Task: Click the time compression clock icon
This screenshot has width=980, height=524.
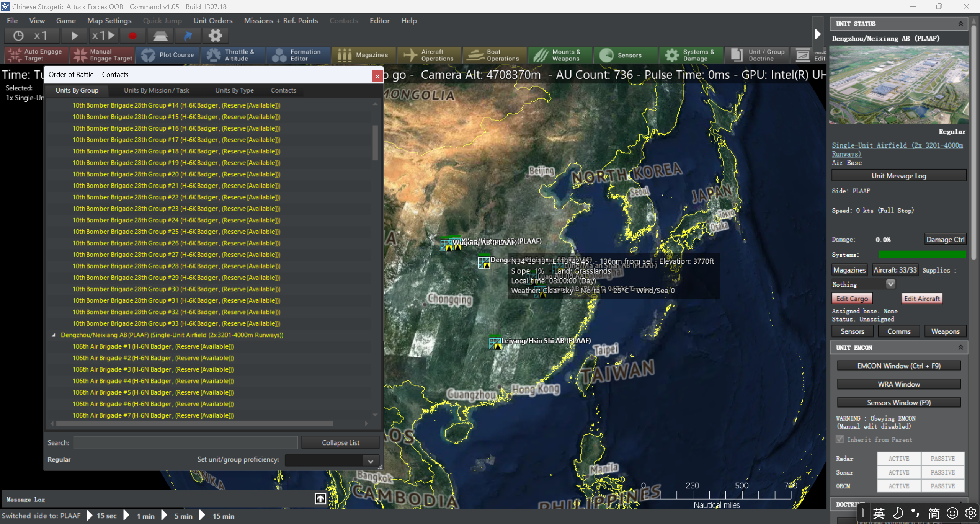Action: [18, 36]
